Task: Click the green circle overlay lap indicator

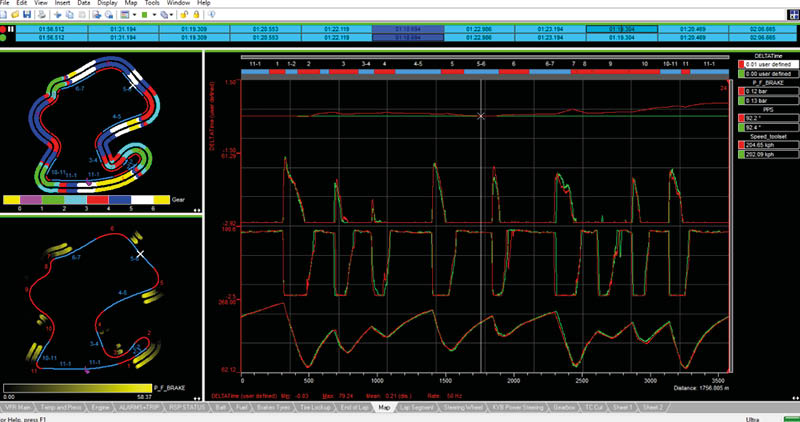Action: tap(4, 37)
